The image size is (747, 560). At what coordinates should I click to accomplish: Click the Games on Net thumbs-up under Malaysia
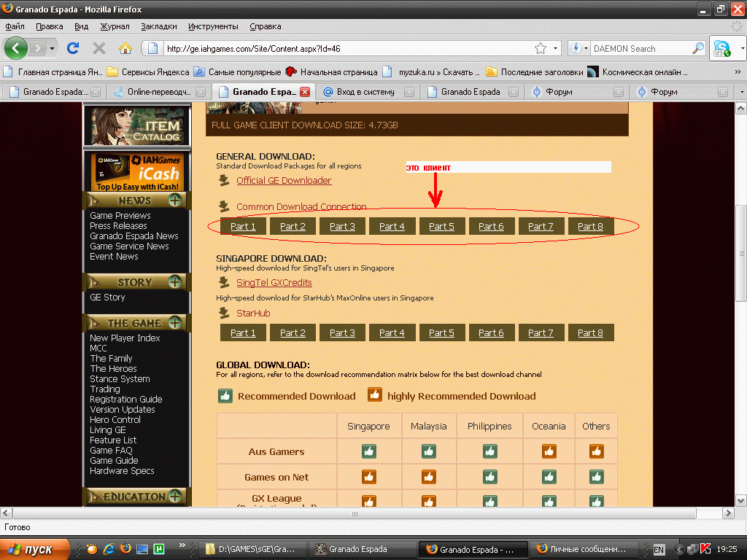[429, 477]
